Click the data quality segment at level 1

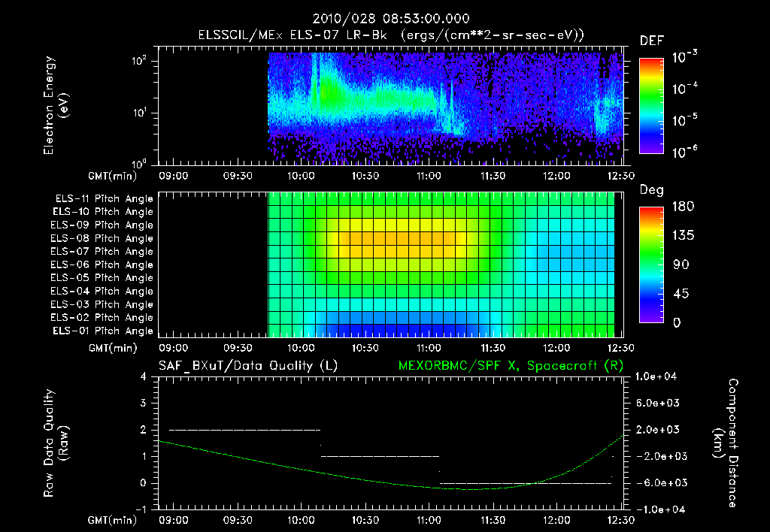tap(380, 456)
